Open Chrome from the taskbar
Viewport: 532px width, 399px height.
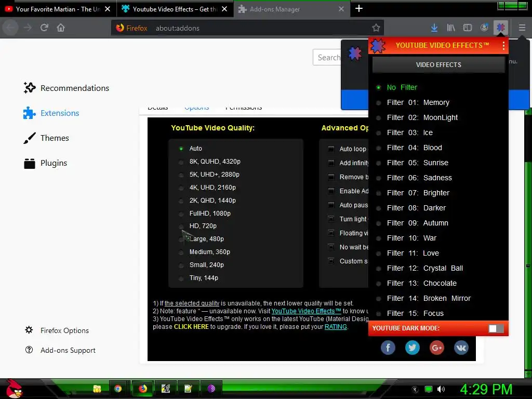[x=118, y=389]
